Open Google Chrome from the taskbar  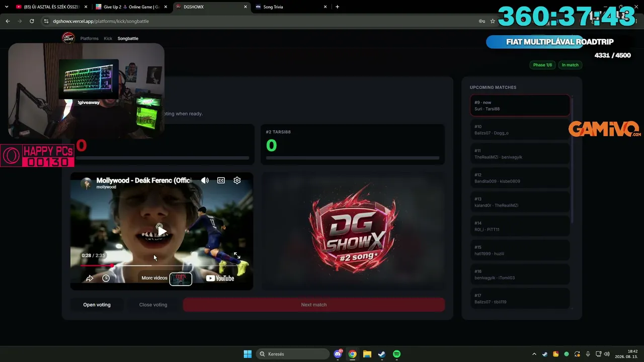[x=353, y=354]
